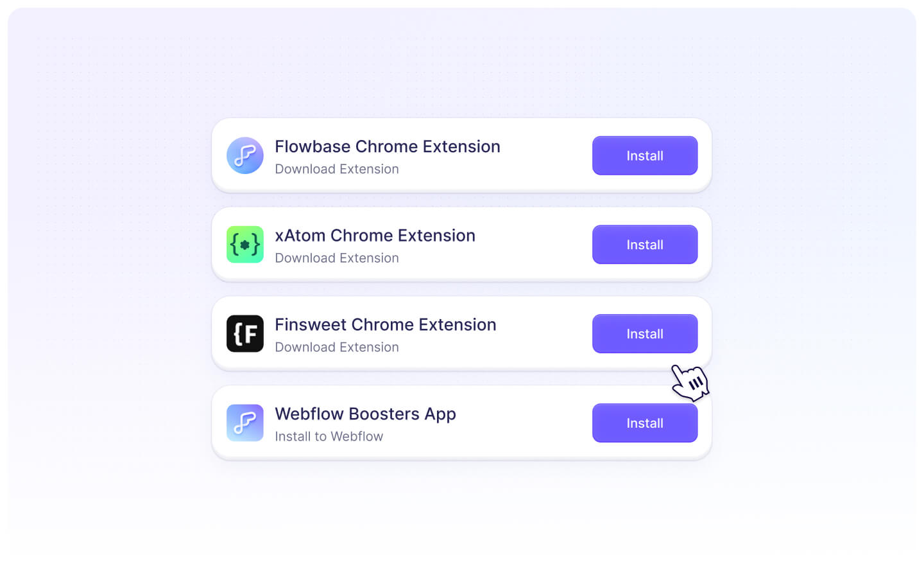924x578 pixels.
Task: Click Download Extension text under Finsweet
Action: (x=337, y=347)
